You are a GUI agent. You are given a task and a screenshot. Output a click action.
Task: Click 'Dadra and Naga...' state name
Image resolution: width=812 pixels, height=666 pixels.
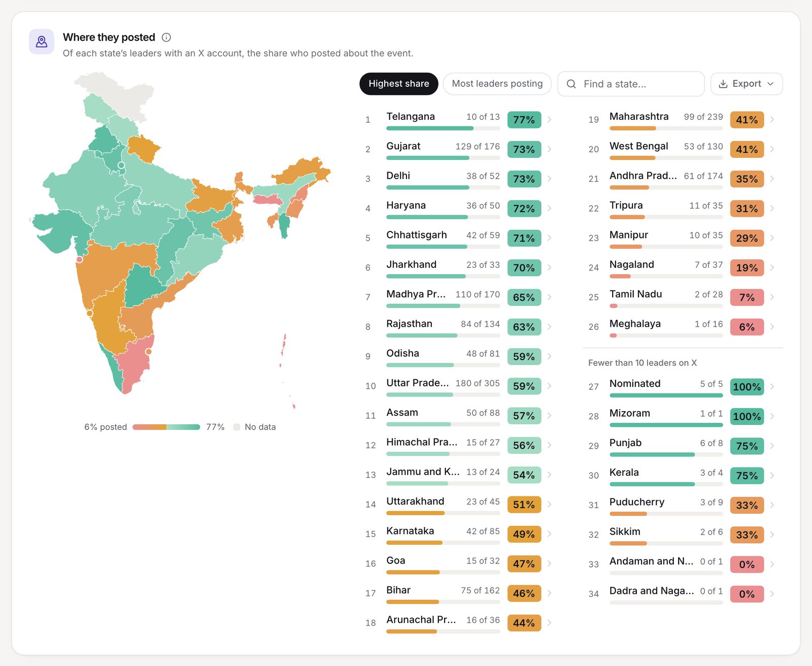(652, 591)
